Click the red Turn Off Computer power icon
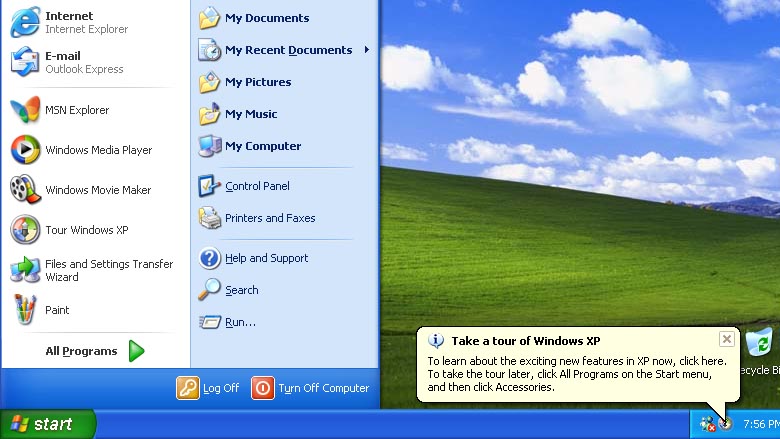The width and height of the screenshot is (780, 439). [x=263, y=388]
